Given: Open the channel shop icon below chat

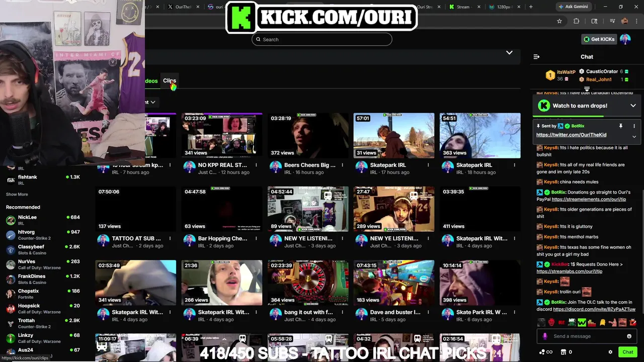Looking at the screenshot, I should coord(563,352).
